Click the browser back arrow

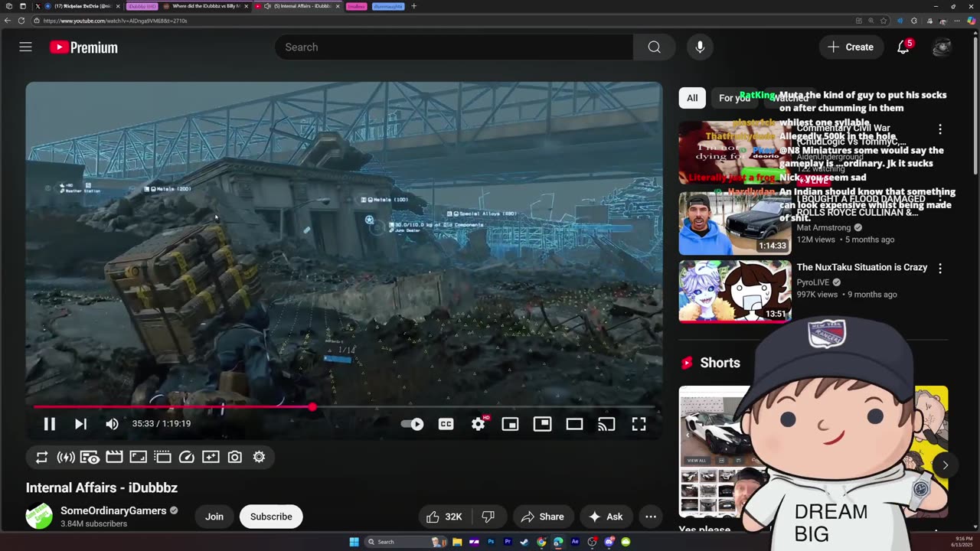coord(8,21)
